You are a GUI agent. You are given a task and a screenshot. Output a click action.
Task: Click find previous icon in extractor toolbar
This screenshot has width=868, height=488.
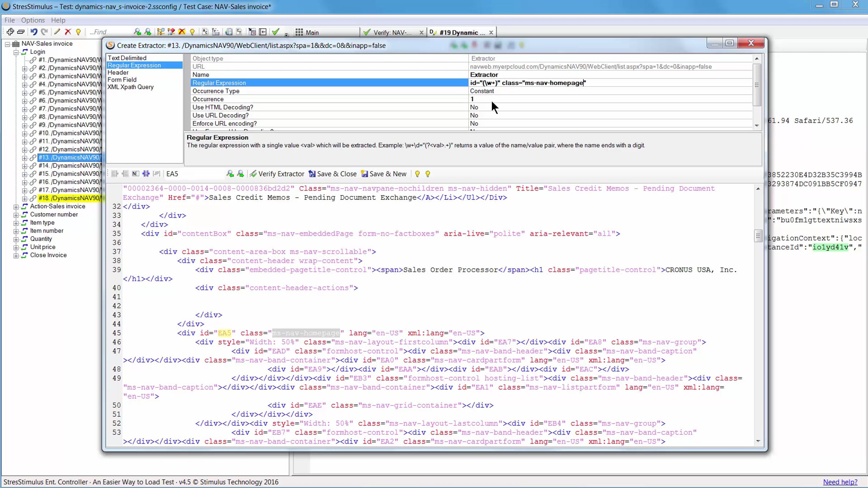coord(230,174)
